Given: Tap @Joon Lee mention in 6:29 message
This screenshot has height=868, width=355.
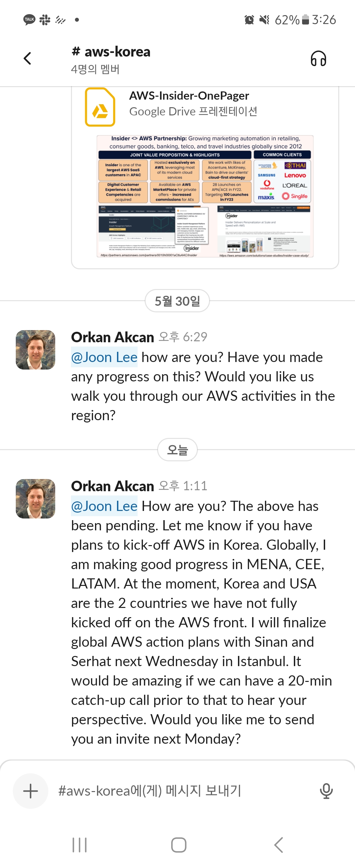Looking at the screenshot, I should click(x=105, y=357).
